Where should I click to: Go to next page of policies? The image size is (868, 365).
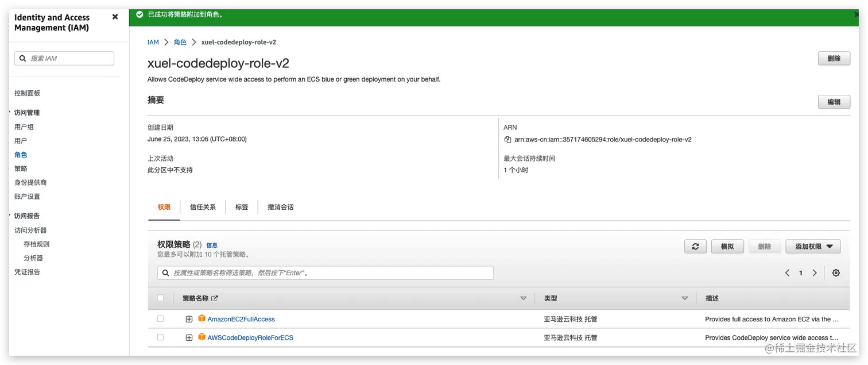coord(814,273)
